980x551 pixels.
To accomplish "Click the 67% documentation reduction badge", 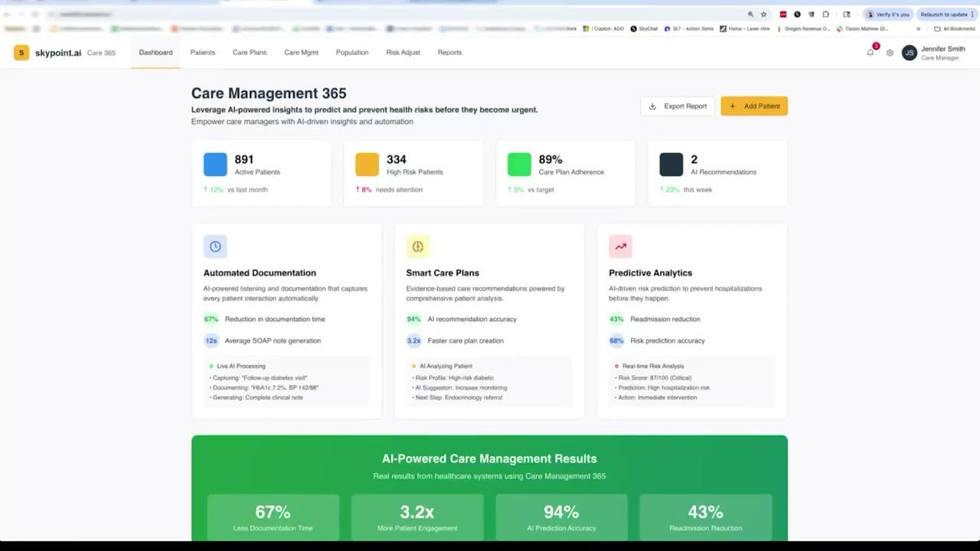I will [x=211, y=319].
